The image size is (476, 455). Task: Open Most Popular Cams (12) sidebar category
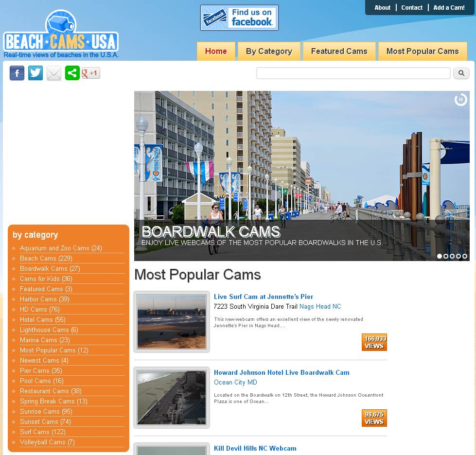[54, 350]
